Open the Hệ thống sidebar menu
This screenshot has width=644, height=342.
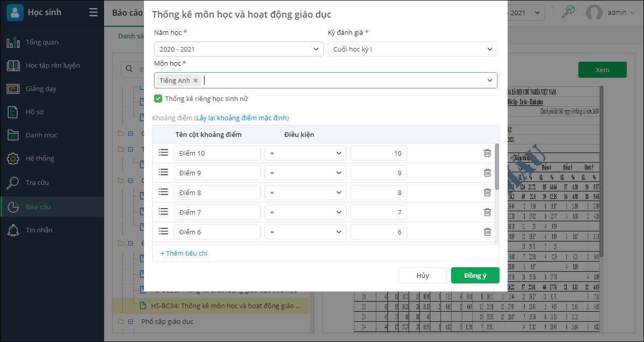[39, 158]
